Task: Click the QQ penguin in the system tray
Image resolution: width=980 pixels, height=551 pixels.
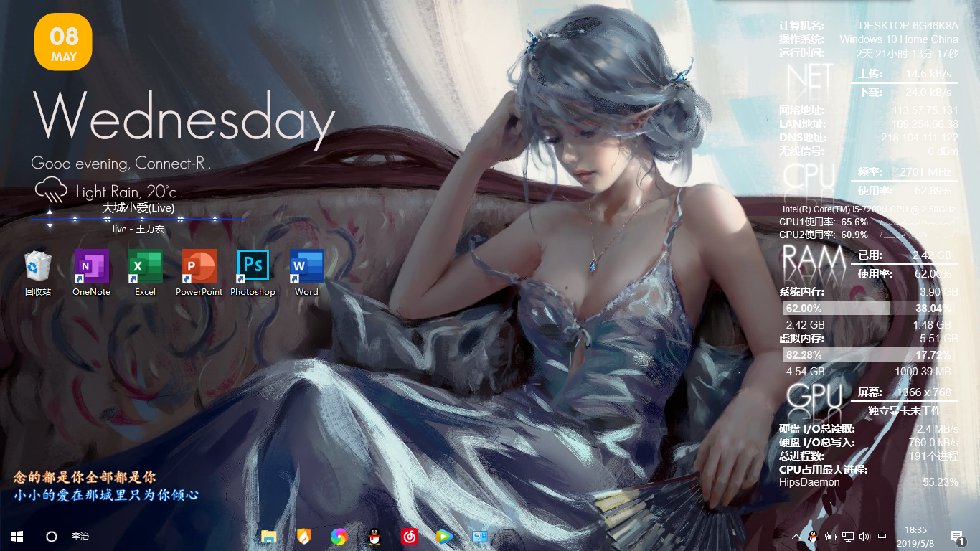Action: [813, 536]
